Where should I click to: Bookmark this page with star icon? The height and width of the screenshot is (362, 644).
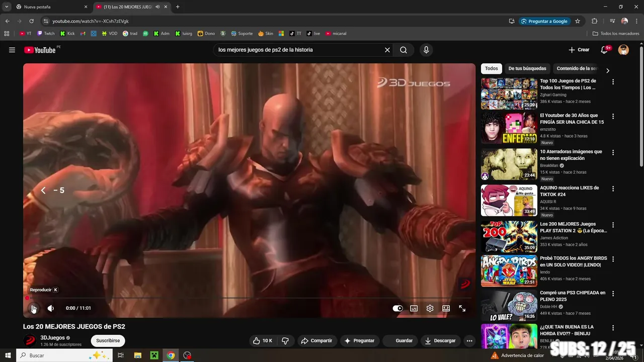click(x=578, y=21)
